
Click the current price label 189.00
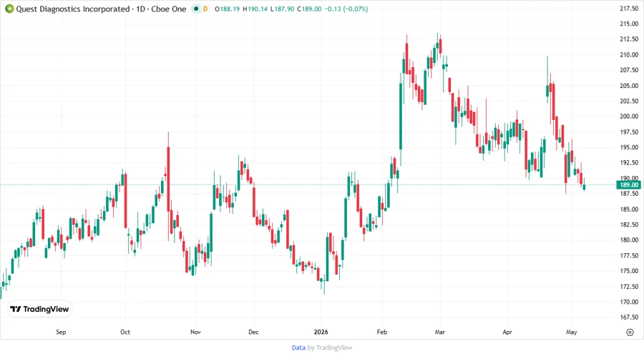click(628, 185)
